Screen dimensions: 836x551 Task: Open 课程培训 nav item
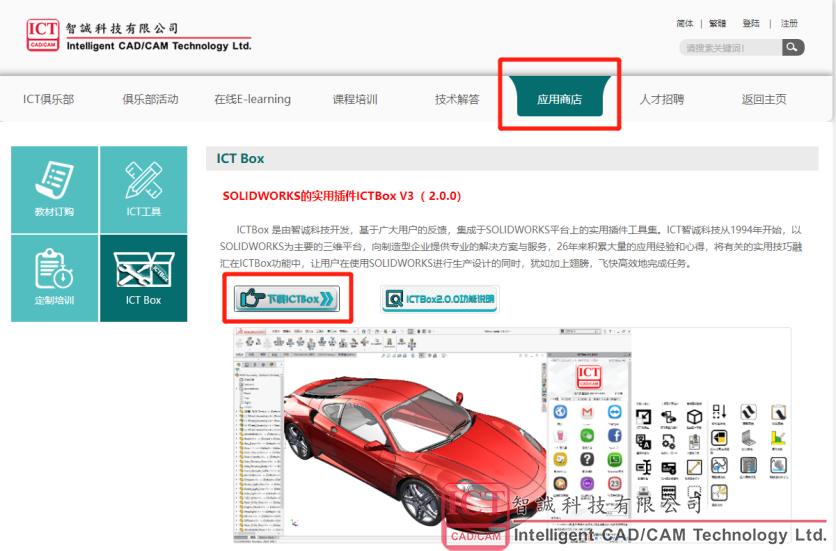355,99
